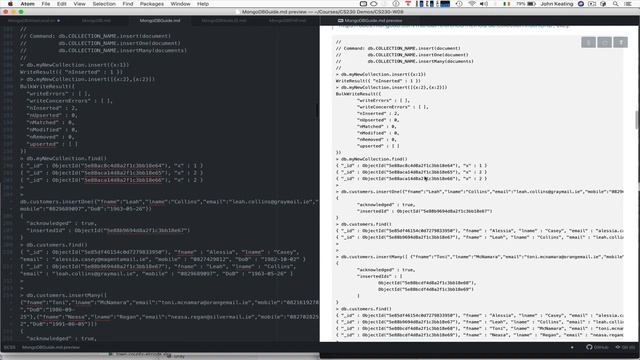The image size is (640, 360).
Task: Click the system monitor graphs in menu bar
Action: click(x=433, y=4)
